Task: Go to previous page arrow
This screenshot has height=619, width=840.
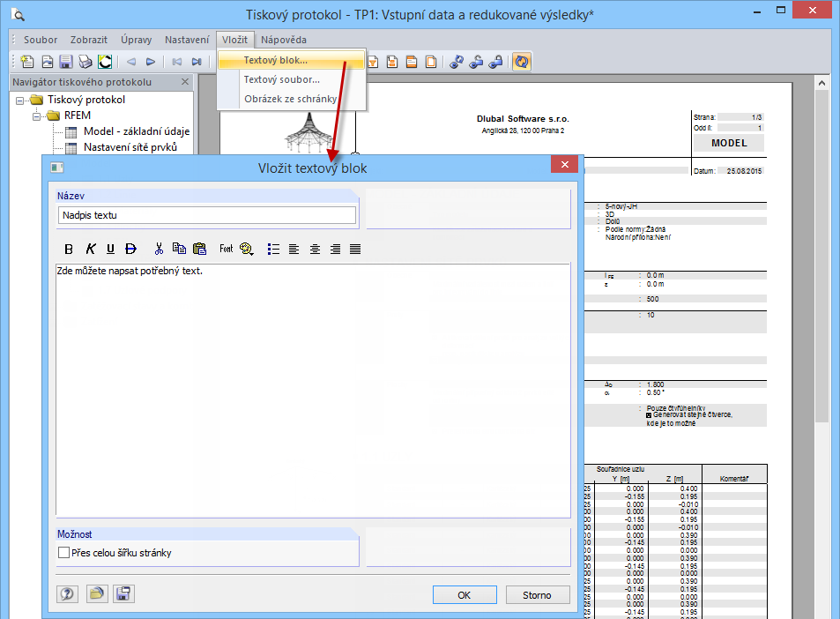Action: click(130, 62)
